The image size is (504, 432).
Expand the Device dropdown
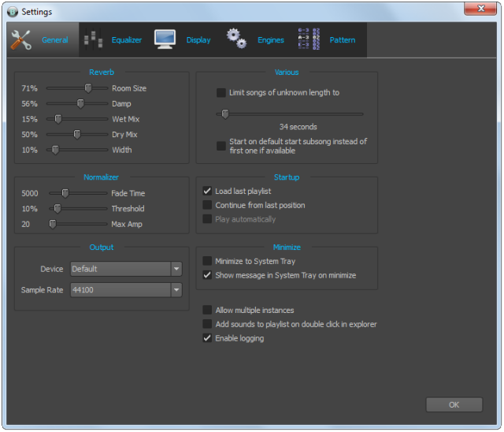[176, 269]
